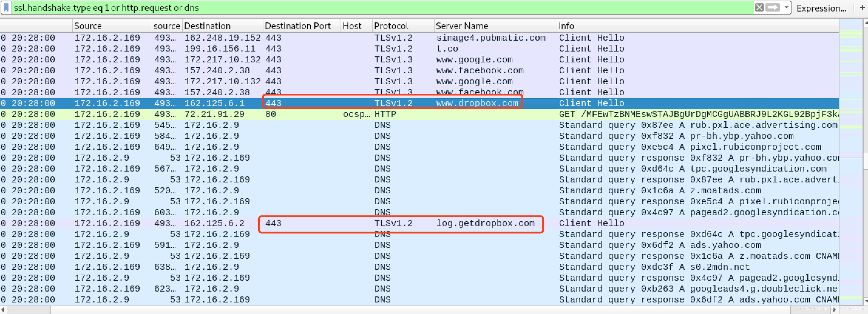
Task: Select the simage4.pubmatic.com Client Hello row
Action: [x=419, y=38]
